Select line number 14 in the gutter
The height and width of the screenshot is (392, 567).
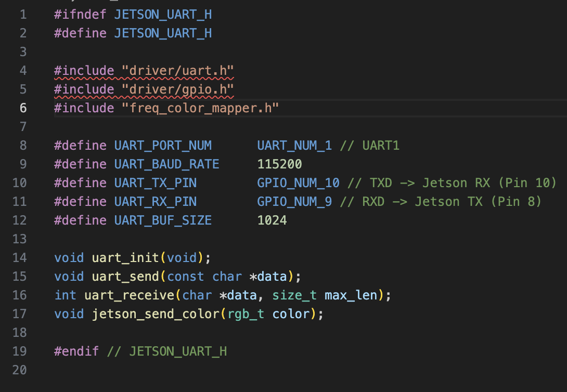tap(19, 257)
